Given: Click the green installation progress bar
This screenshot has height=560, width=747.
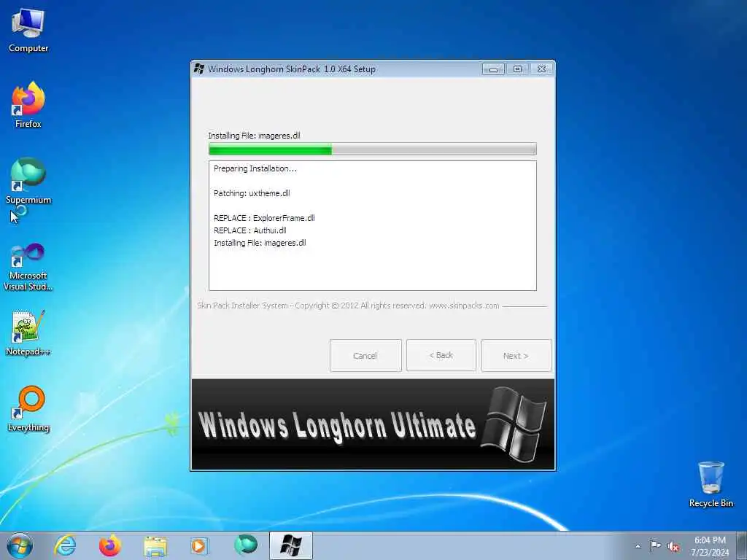Looking at the screenshot, I should point(373,149).
